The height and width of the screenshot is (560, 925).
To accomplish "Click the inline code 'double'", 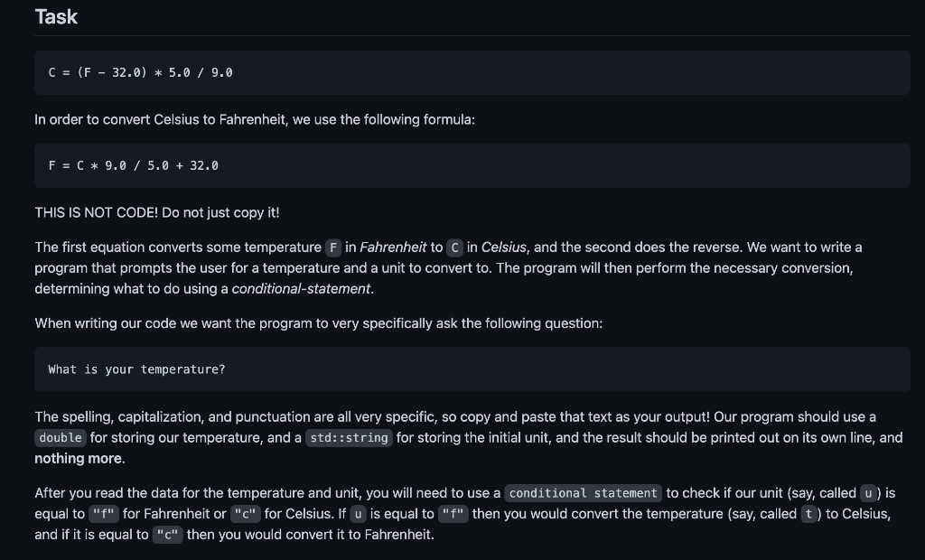I will 61,438.
